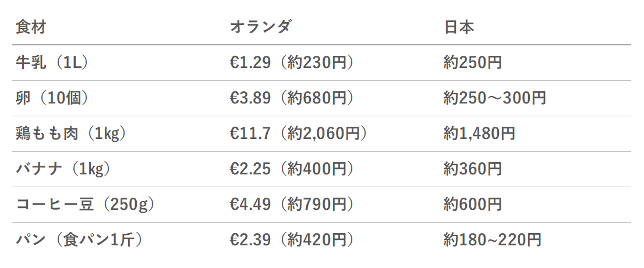Click Japan egg price 約250～300円

point(495,98)
